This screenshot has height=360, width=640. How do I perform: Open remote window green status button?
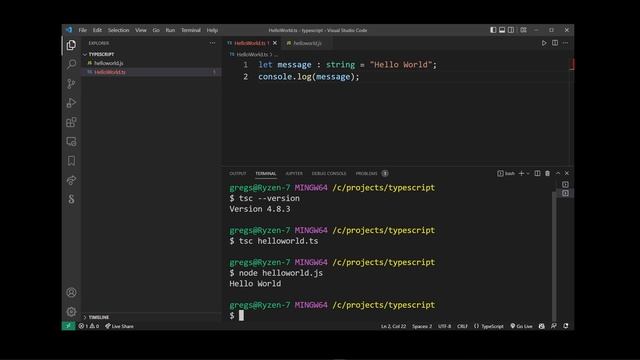pos(68,326)
